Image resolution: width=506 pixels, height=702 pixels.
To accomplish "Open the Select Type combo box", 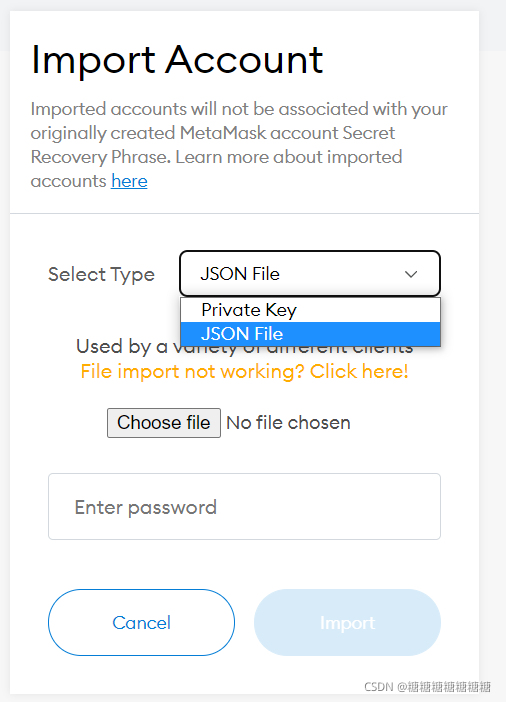I will pos(310,274).
